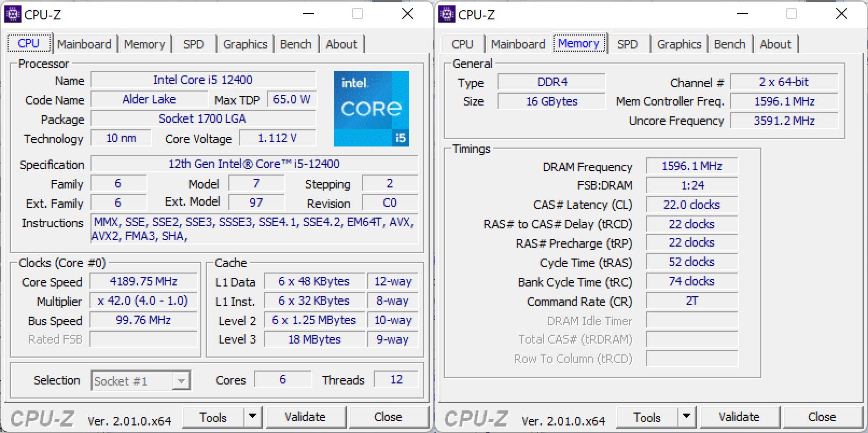Click the Intel Core i5 logo badge
Screen dimensions: 868x433
pos(371,108)
